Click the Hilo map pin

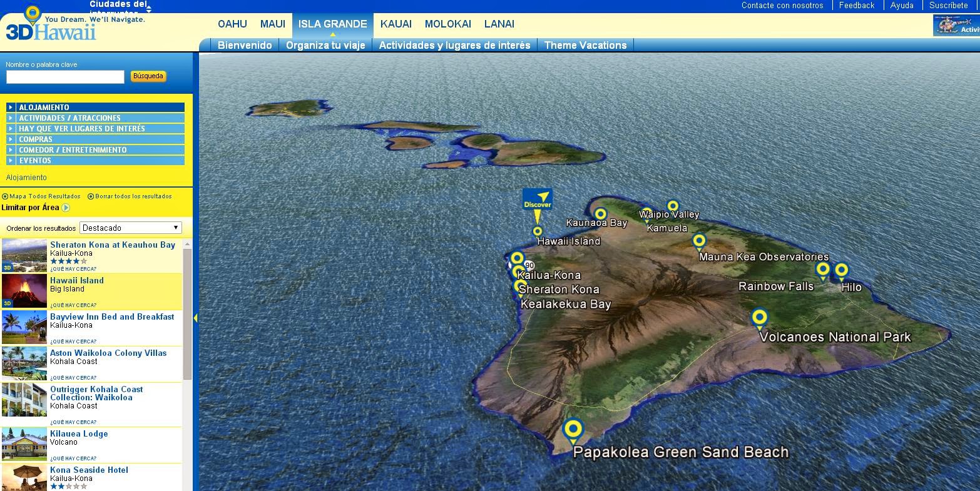tap(841, 269)
